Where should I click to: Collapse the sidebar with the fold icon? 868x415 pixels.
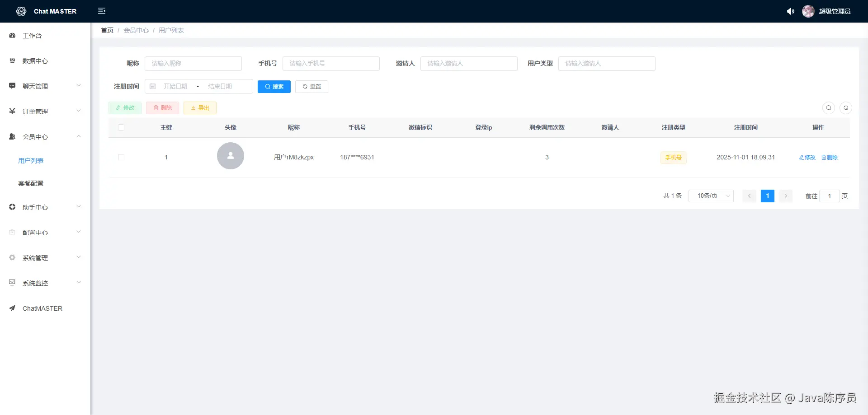pyautogui.click(x=102, y=11)
